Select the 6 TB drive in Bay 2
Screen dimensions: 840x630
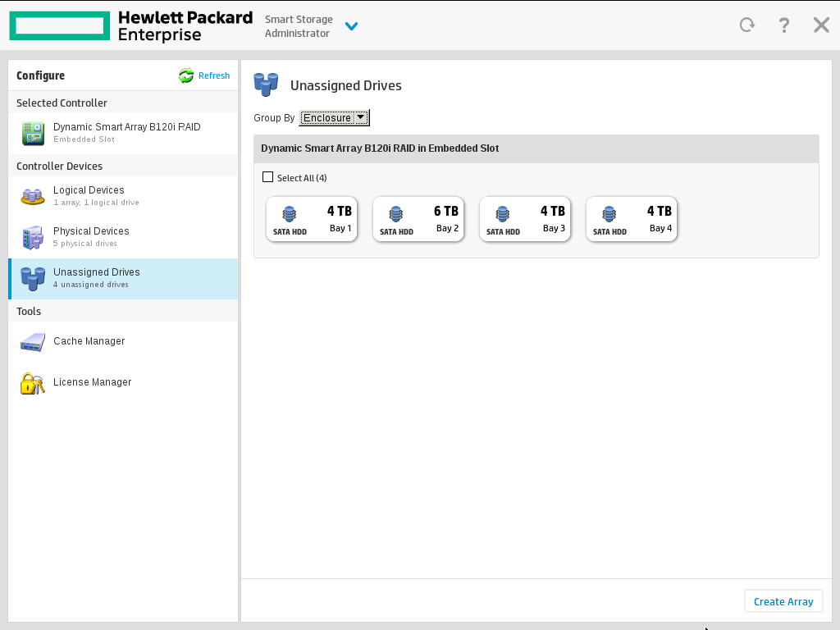(x=418, y=219)
